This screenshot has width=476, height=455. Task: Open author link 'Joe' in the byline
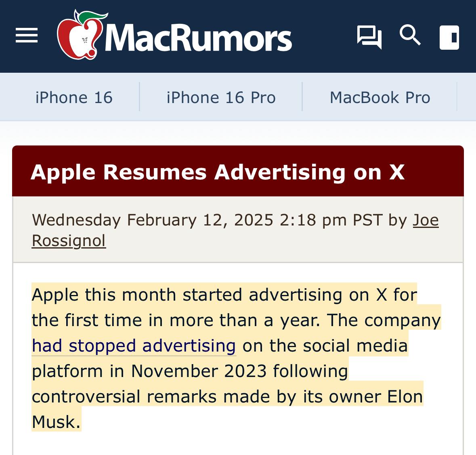[426, 220]
